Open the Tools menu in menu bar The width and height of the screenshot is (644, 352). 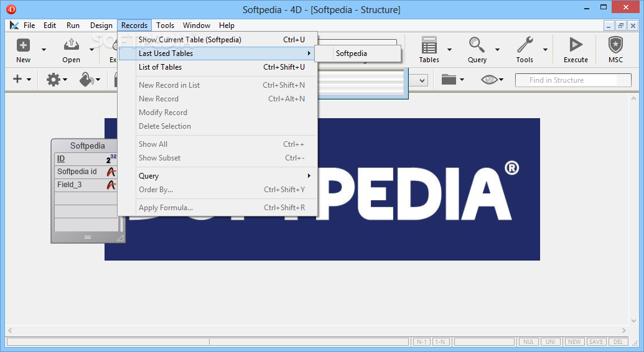click(165, 25)
